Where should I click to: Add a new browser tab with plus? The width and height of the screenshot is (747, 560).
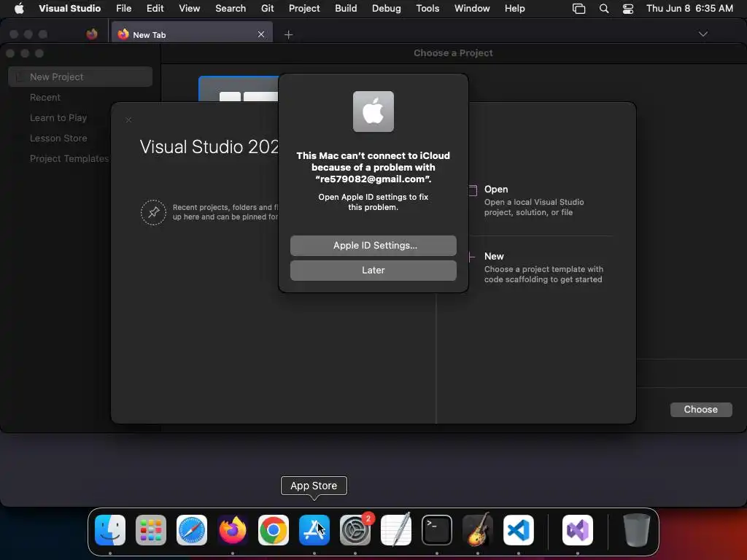[288, 34]
